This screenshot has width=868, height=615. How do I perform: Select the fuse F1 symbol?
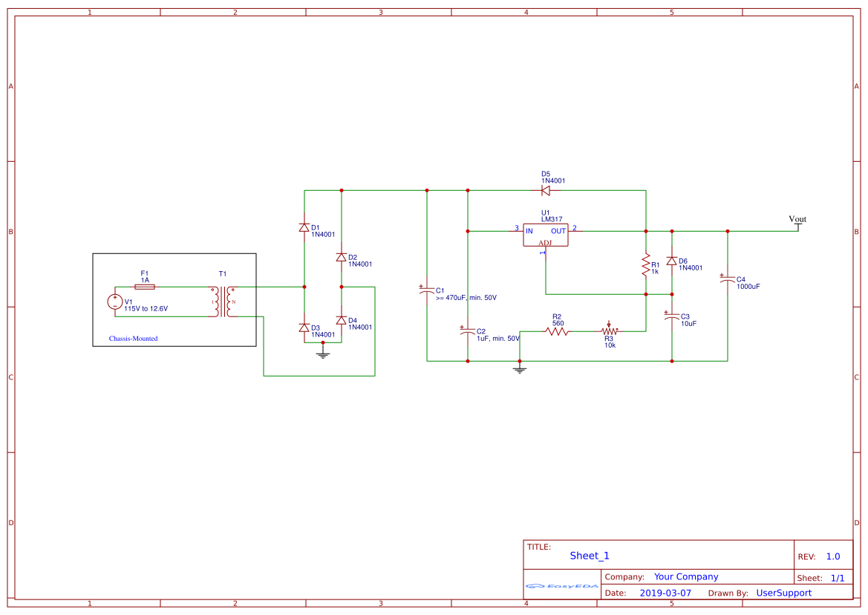[144, 285]
